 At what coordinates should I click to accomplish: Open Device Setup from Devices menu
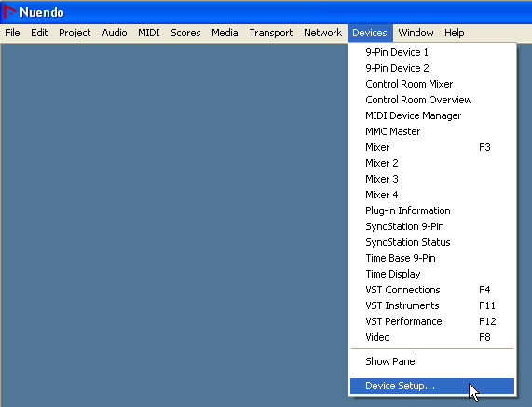click(x=432, y=386)
